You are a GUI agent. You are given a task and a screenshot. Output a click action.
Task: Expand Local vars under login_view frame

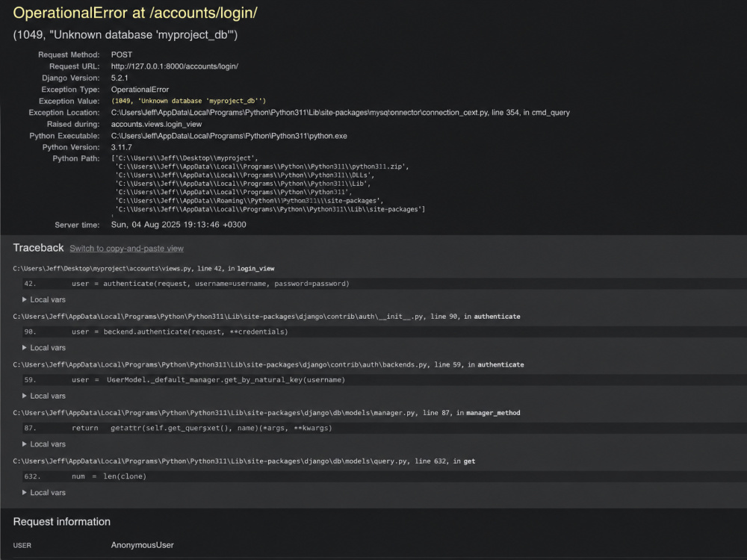point(44,299)
